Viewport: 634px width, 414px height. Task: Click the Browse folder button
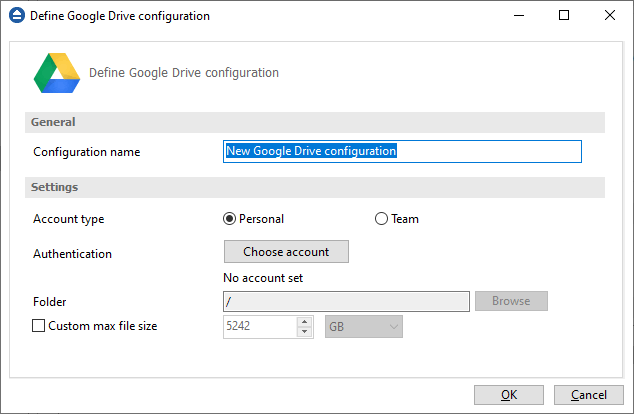coord(511,301)
